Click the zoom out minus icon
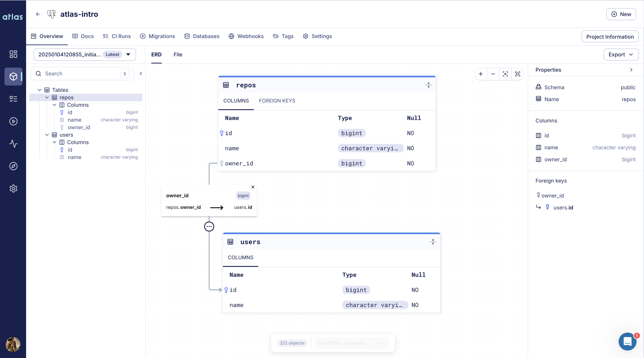The width and height of the screenshot is (644, 358). (x=493, y=74)
